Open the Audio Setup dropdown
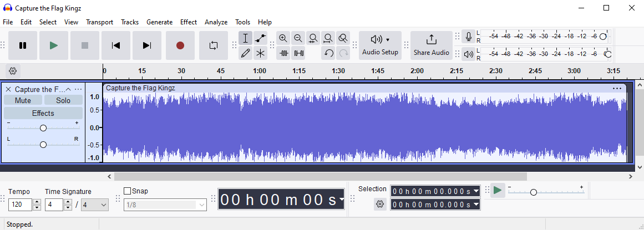This screenshot has height=230, width=644. (x=380, y=45)
